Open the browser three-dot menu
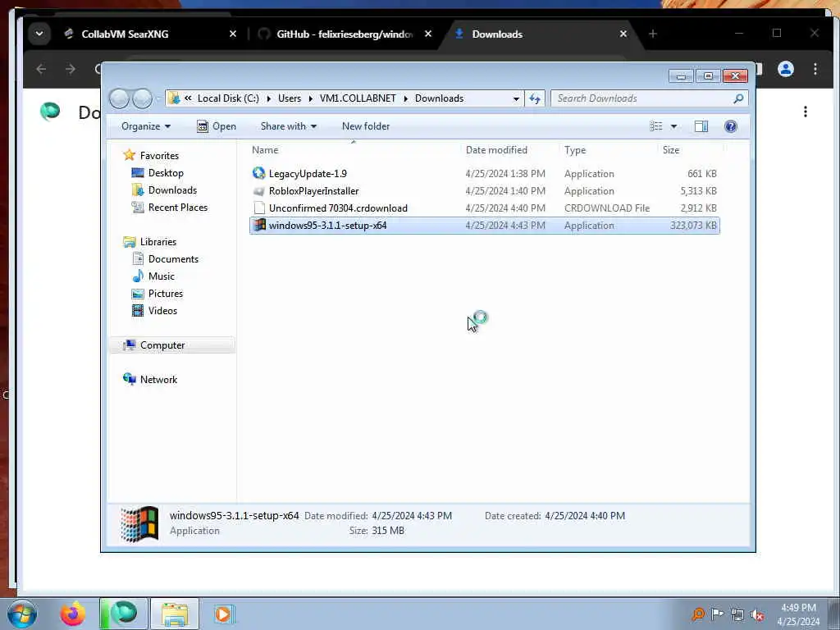 [x=815, y=69]
